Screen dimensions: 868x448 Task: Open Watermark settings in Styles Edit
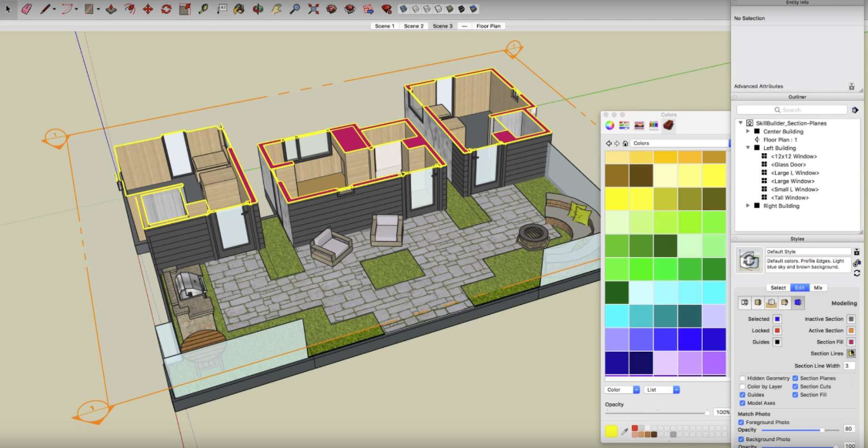[x=784, y=303]
